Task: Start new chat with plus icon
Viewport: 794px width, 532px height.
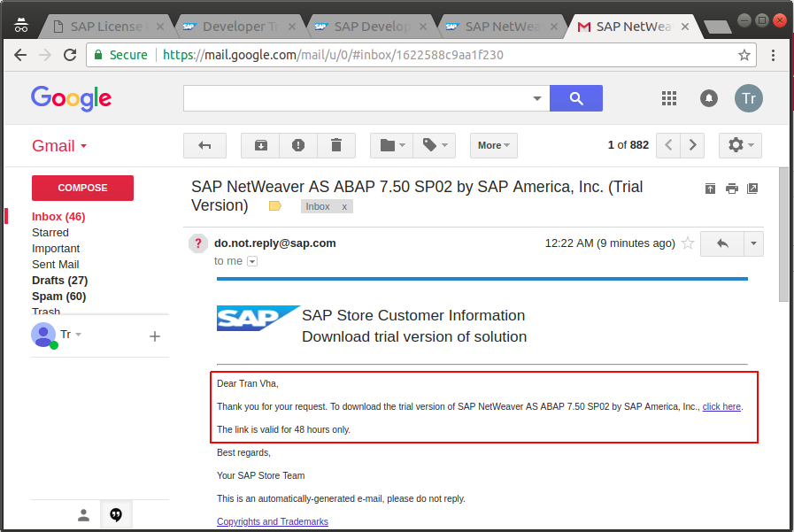Action: 155,336
